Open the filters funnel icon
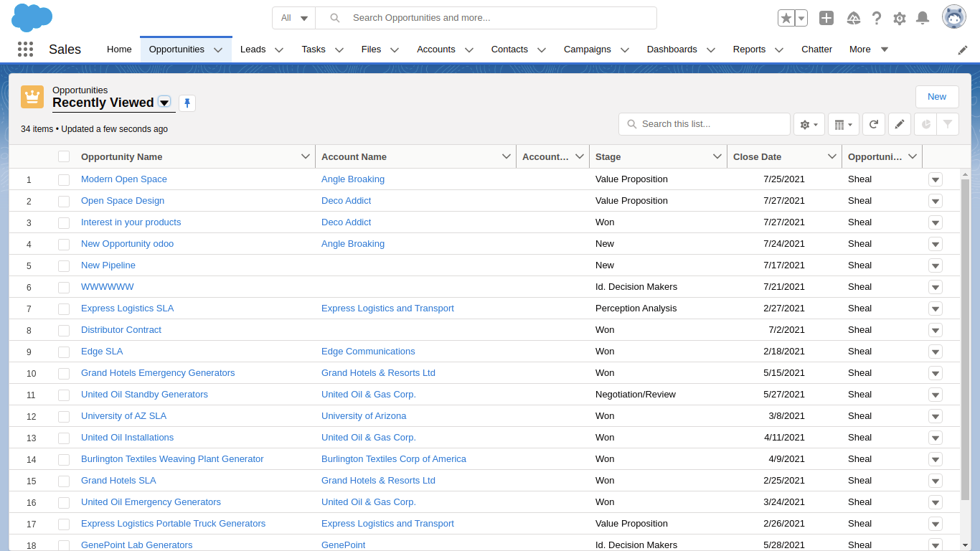The image size is (980, 551). coord(948,124)
